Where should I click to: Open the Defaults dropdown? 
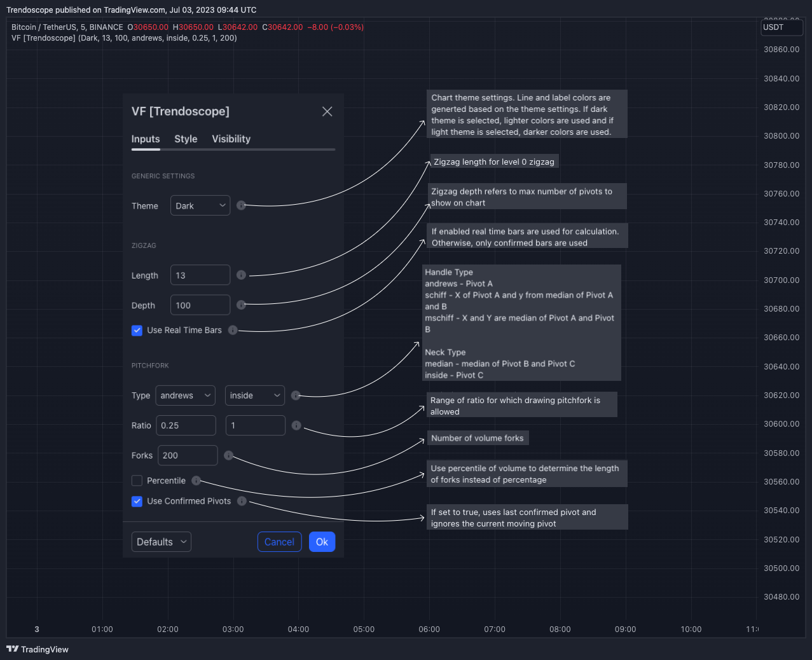pos(162,542)
